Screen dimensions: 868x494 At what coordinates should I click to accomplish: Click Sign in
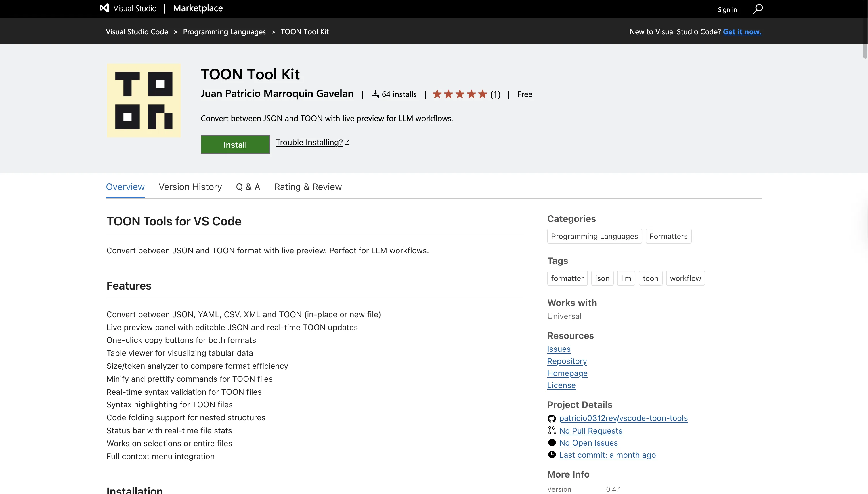point(727,9)
